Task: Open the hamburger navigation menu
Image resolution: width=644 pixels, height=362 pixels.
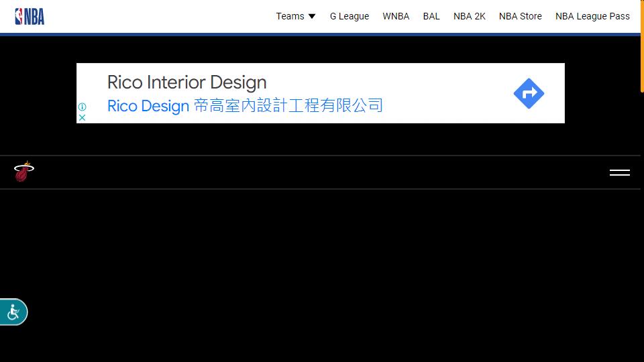Action: [x=619, y=172]
